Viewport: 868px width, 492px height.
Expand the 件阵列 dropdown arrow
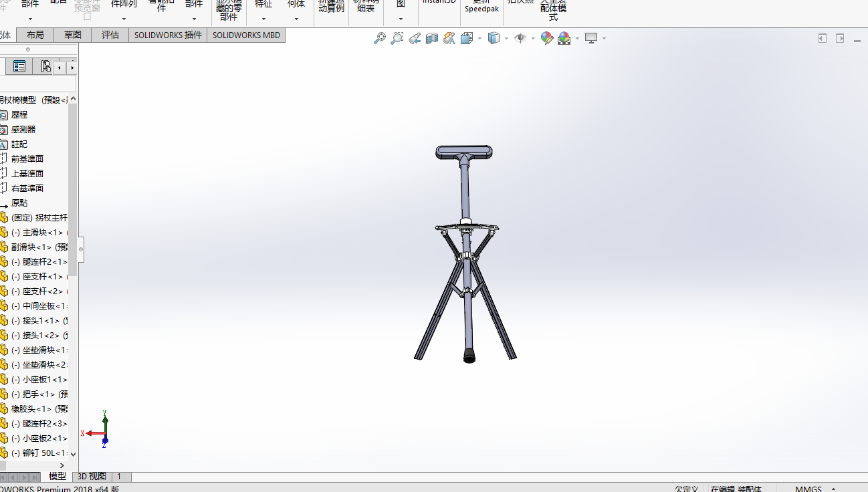click(124, 19)
